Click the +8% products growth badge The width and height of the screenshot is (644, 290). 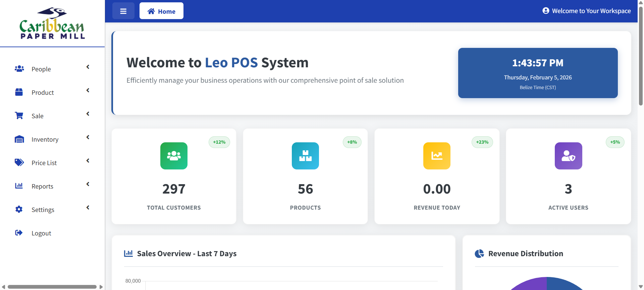[352, 142]
